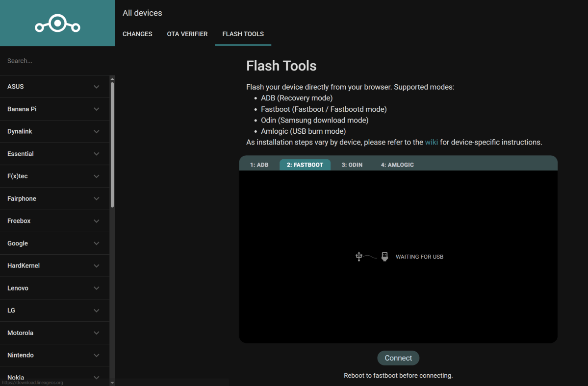Select the FLASH TOOLS tab

coord(243,34)
